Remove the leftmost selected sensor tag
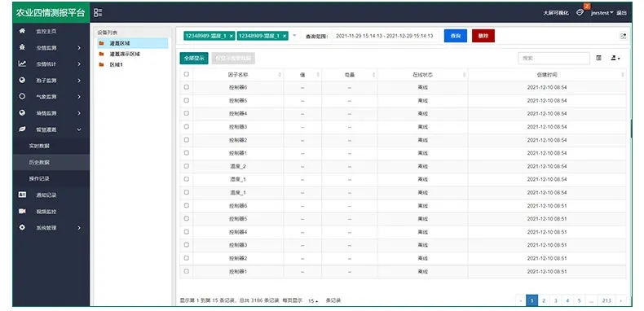The height and width of the screenshot is (311, 644). pos(232,36)
